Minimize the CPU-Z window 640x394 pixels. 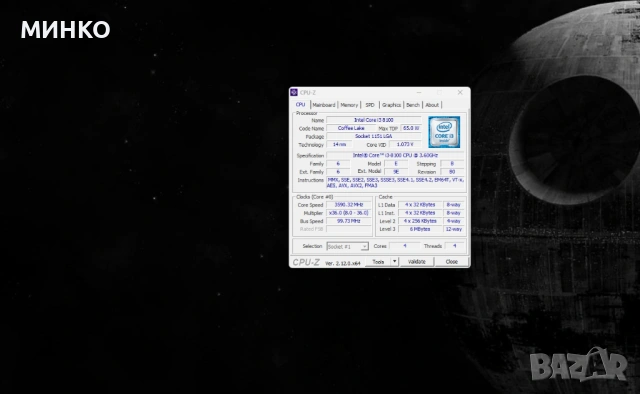click(x=419, y=93)
